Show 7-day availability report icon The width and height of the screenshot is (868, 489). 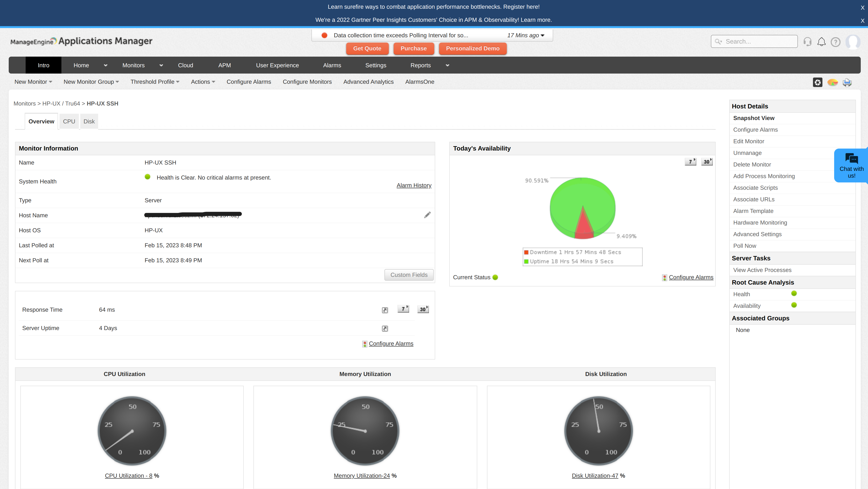690,162
